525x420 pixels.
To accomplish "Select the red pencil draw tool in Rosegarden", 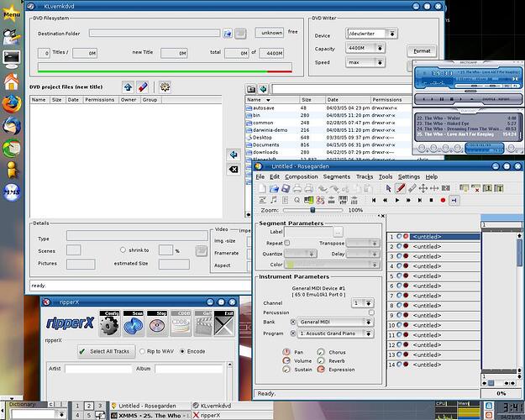I will coord(400,188).
